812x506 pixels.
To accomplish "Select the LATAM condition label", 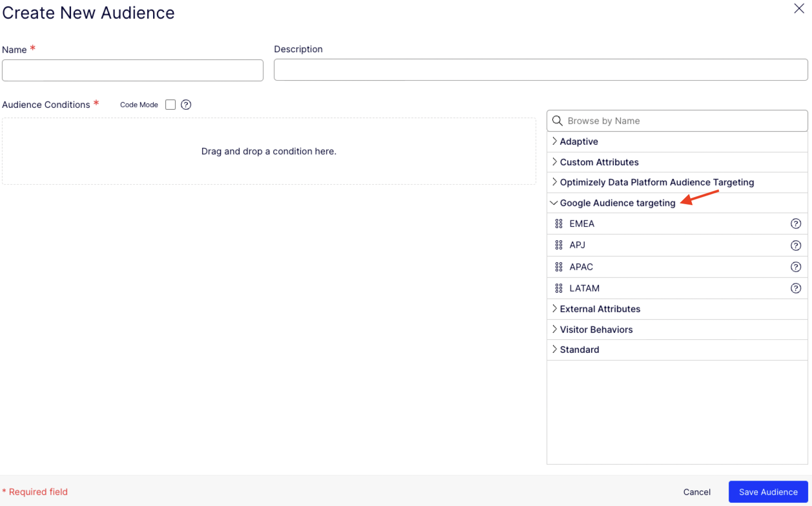I will click(584, 288).
